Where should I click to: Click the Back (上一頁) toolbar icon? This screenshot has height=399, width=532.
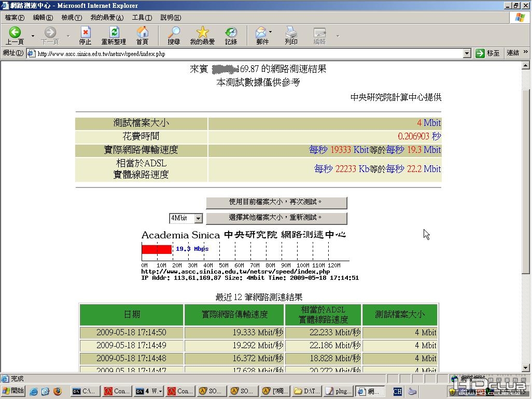(15, 35)
